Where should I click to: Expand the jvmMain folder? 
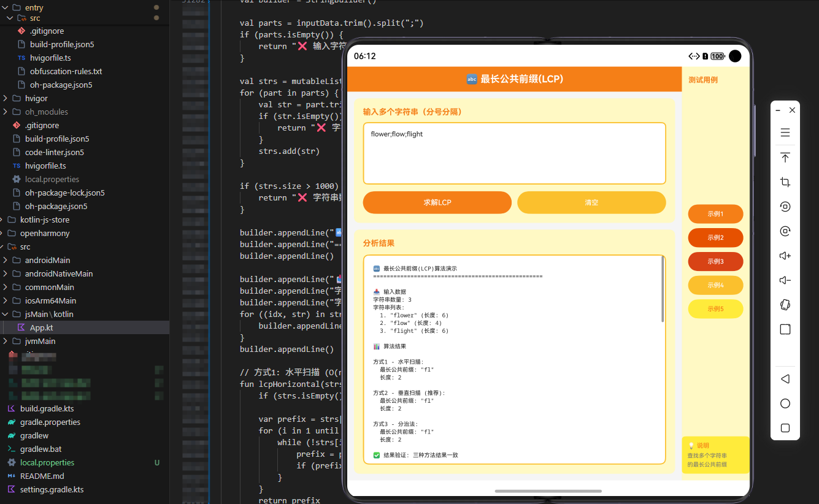(5, 341)
